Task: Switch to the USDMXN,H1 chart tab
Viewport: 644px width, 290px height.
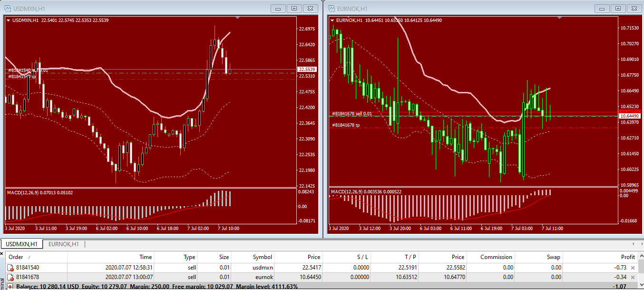Action: pyautogui.click(x=21, y=244)
